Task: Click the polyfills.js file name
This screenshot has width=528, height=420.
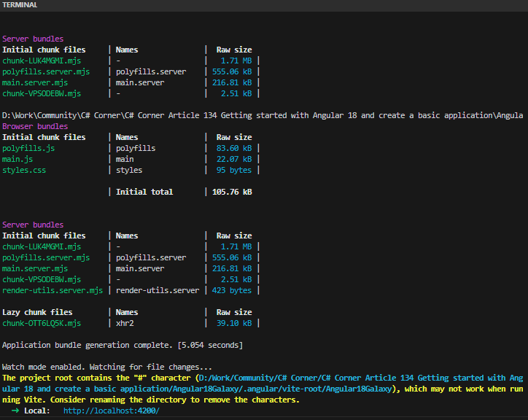Action: pos(28,148)
